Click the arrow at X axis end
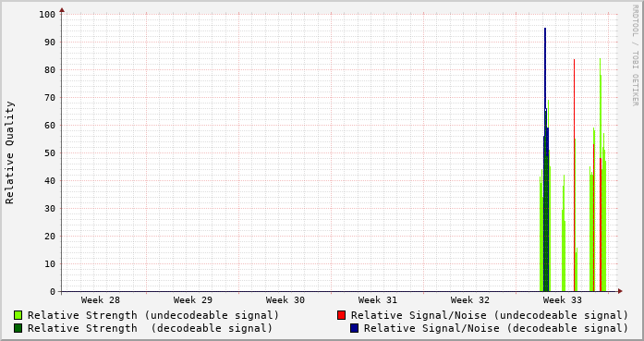Image resolution: width=644 pixels, height=341 pixels. pos(620,291)
